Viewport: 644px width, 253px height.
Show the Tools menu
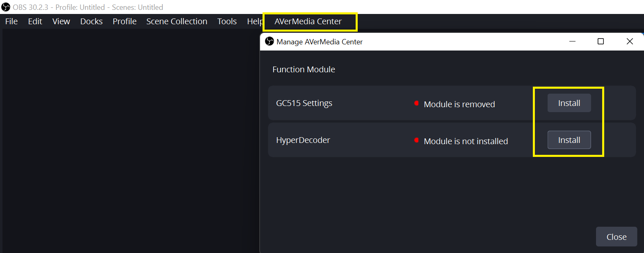pyautogui.click(x=227, y=21)
